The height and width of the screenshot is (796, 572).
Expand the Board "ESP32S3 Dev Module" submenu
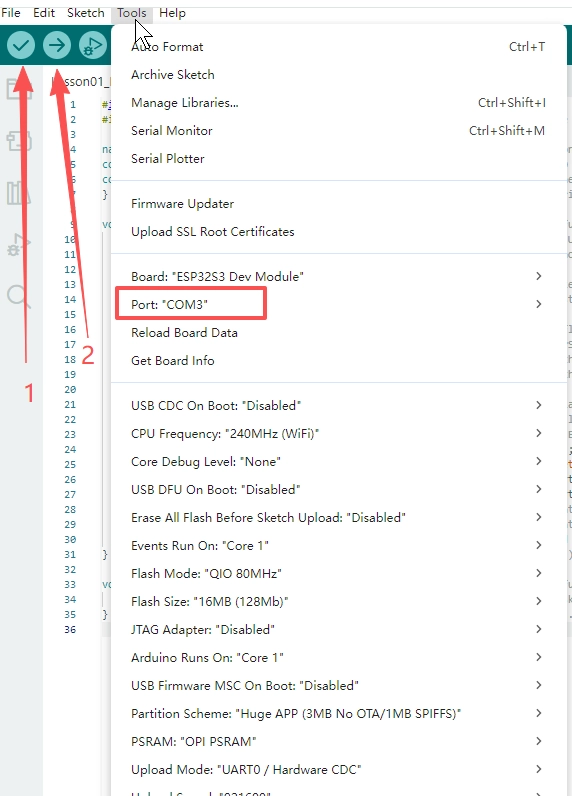pyautogui.click(x=339, y=276)
